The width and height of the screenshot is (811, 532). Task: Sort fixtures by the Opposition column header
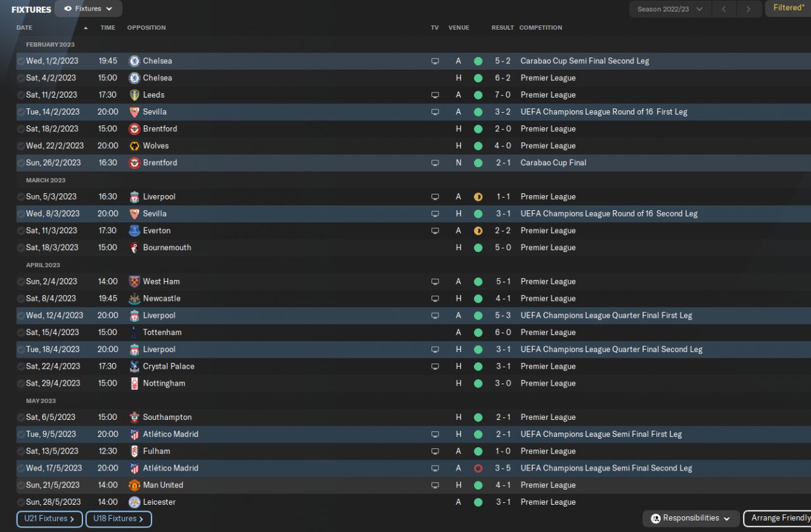pyautogui.click(x=146, y=28)
